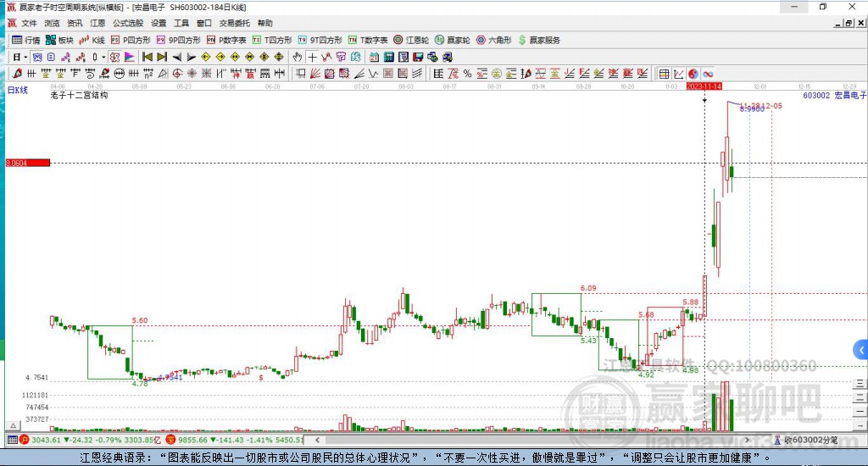Image resolution: width=868 pixels, height=466 pixels.
Task: Restore the inner MDI window
Action: [x=849, y=23]
